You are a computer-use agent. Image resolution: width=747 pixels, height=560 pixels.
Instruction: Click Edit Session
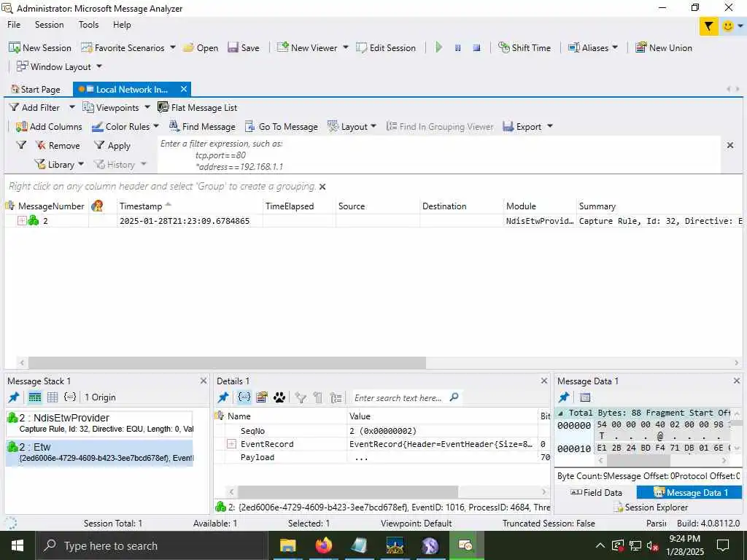tap(386, 47)
